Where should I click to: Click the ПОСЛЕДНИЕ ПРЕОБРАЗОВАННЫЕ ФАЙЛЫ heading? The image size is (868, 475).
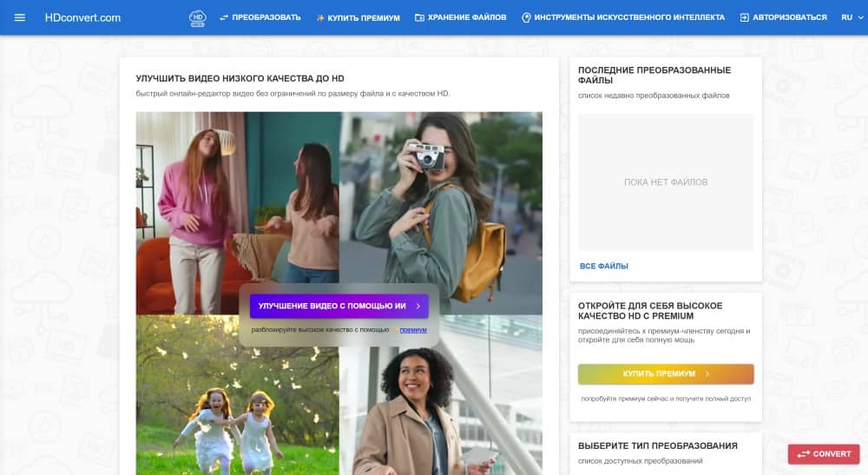pos(654,76)
